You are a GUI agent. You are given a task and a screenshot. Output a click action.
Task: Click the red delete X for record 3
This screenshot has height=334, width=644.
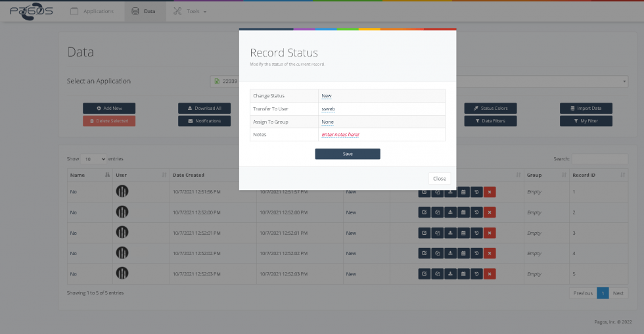click(490, 233)
